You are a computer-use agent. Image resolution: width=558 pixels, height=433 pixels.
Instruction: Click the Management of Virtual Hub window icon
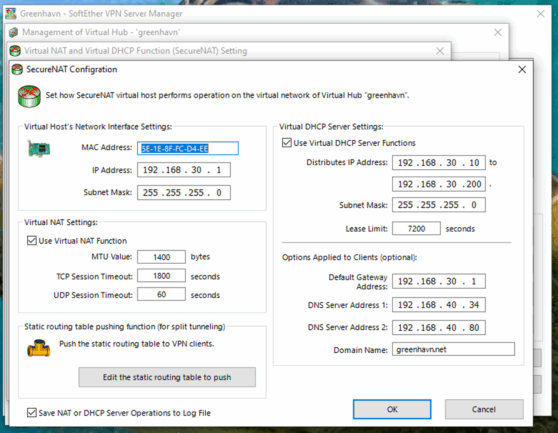[14, 32]
